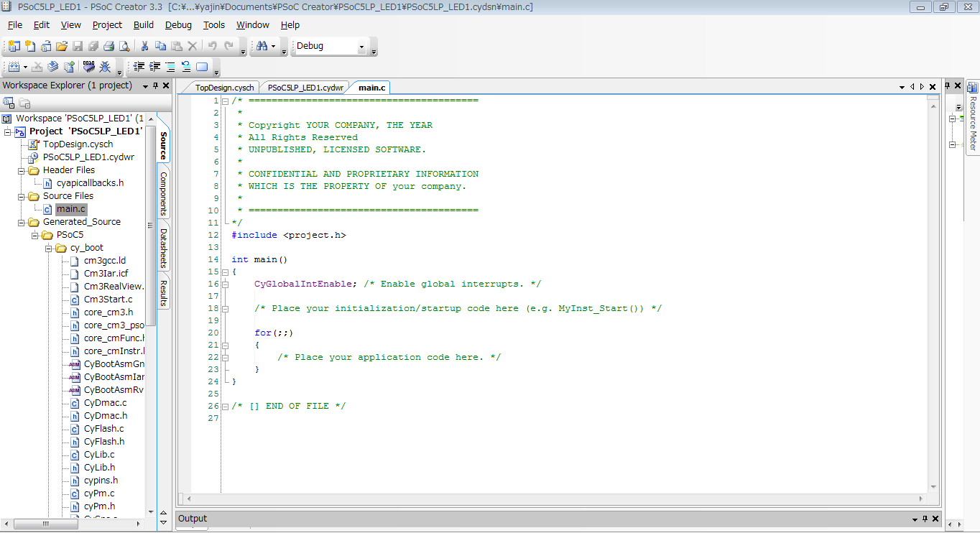Screen dimensions: 980x533
Task: Click the code editor horizontal scrollbar
Action: (x=555, y=499)
